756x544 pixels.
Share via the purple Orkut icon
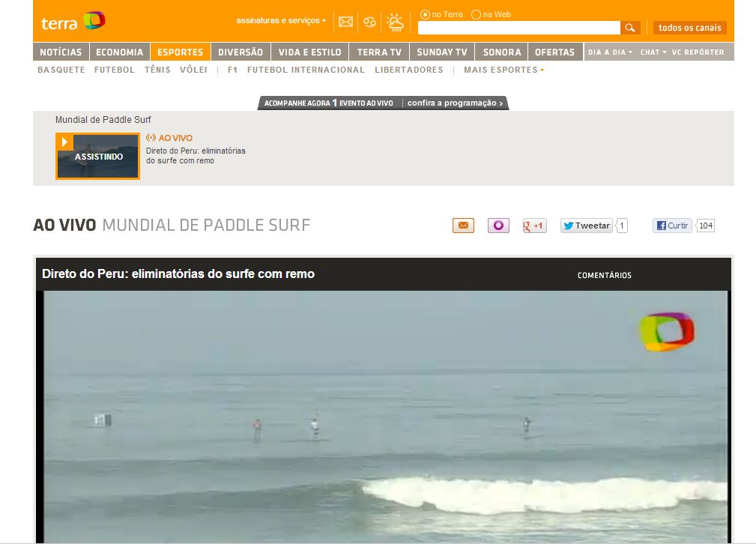point(498,226)
